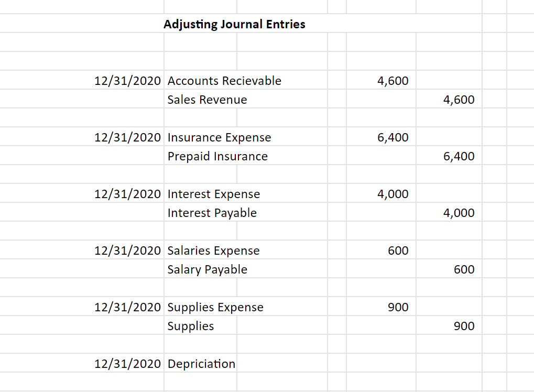Select the 'Interest Payable' cell
This screenshot has width=534, height=392.
(x=212, y=213)
